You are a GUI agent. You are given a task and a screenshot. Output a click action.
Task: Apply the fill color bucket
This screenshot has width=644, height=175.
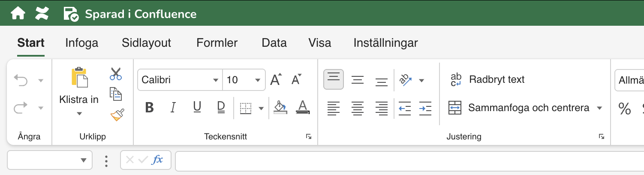point(280,108)
